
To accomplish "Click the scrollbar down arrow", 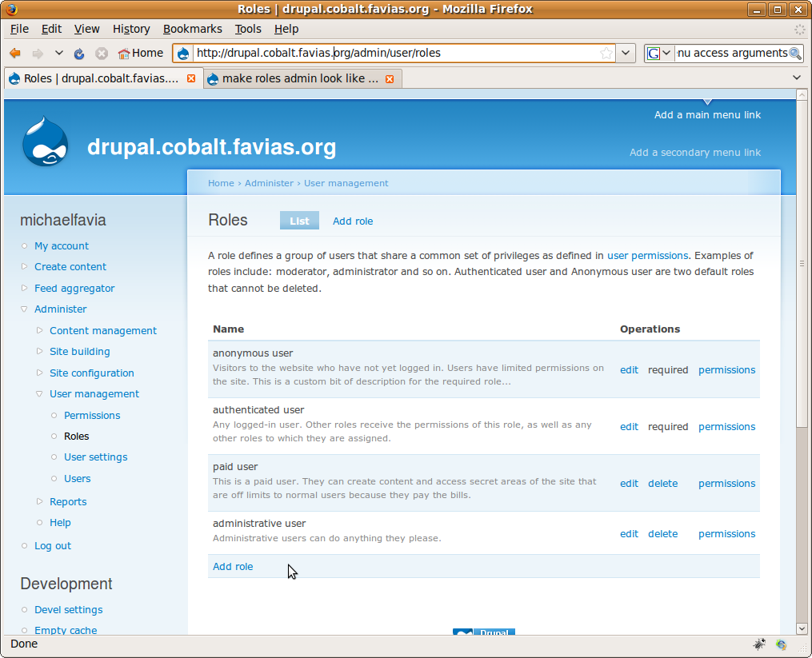I will pos(802,628).
